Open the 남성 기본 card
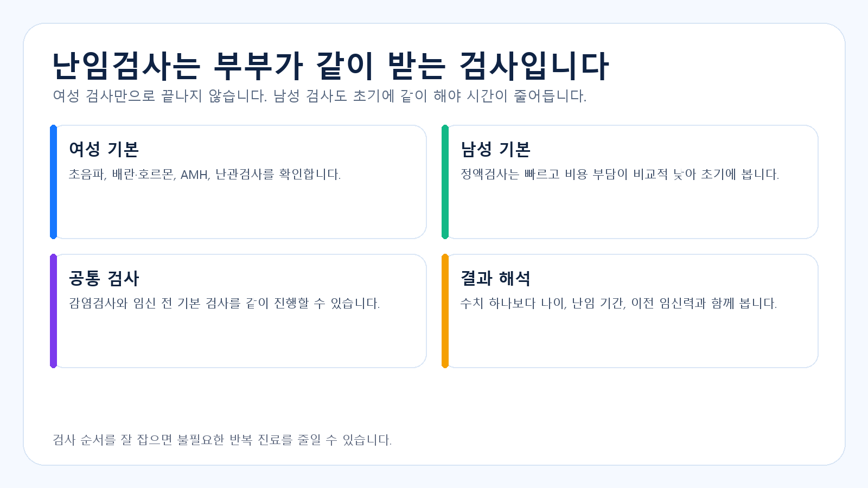Viewport: 868px width, 488px height. click(x=630, y=182)
